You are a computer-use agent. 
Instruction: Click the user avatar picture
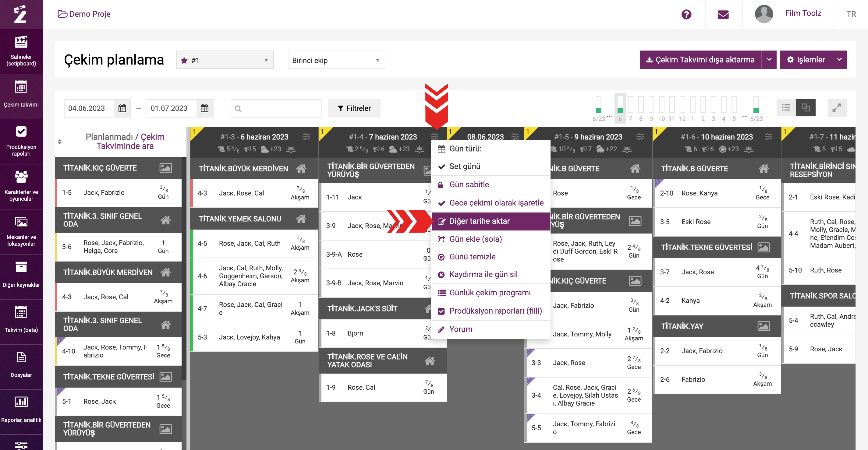click(x=763, y=14)
